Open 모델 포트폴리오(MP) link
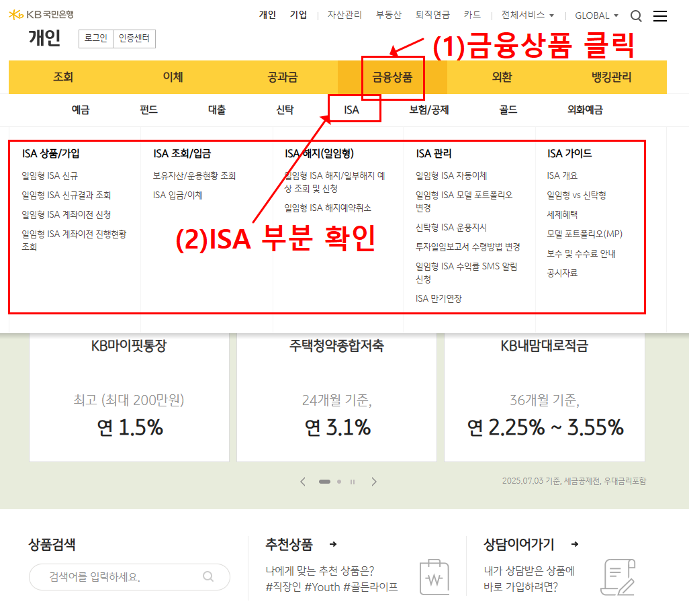This screenshot has height=616, width=689. [x=584, y=234]
